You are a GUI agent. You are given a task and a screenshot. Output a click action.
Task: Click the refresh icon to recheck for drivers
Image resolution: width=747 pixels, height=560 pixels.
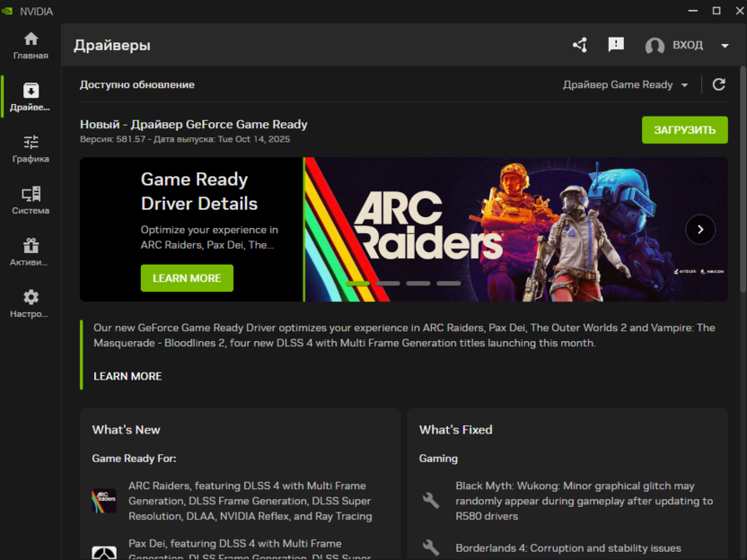coord(718,83)
